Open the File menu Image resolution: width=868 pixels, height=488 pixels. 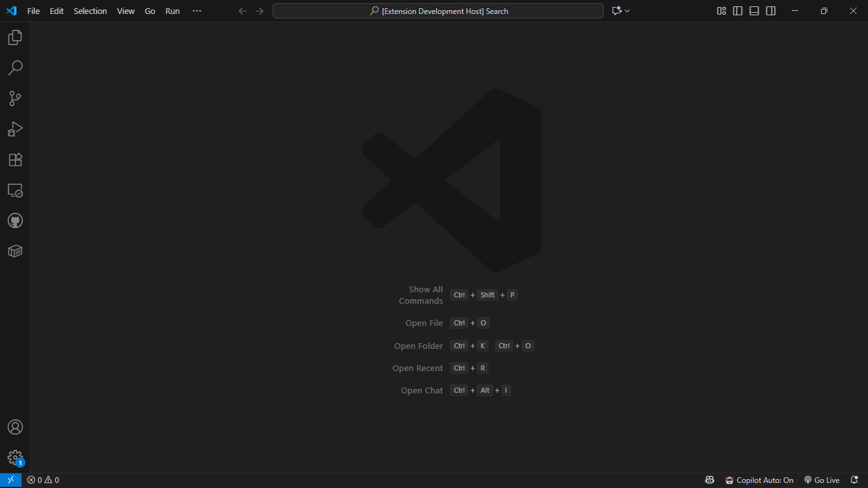(34, 11)
